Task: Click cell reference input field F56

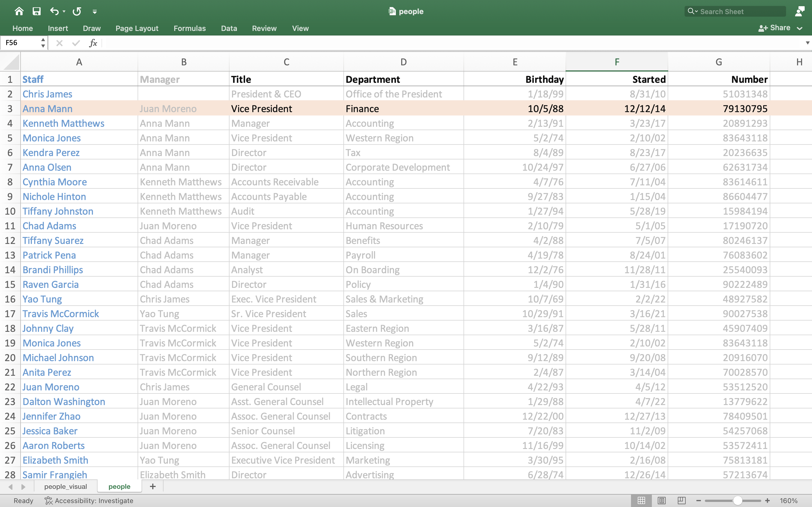Action: click(x=23, y=43)
